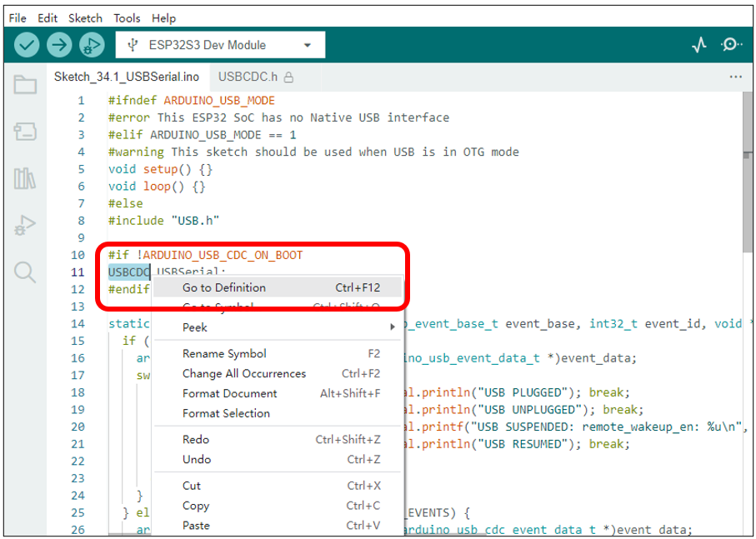Open the Sketch menu
Screen dimensions: 756x539
[85, 18]
